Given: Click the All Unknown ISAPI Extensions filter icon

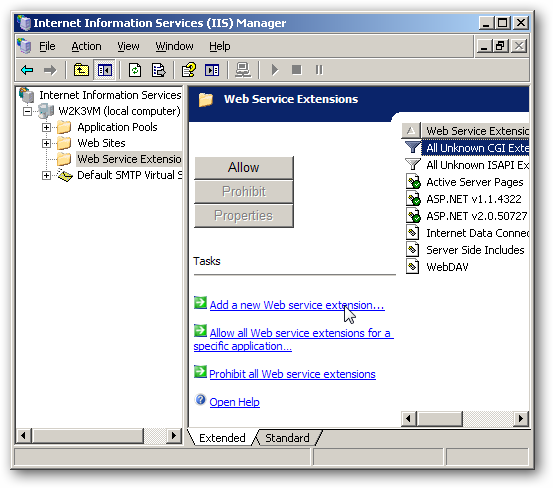Looking at the screenshot, I should (x=412, y=164).
